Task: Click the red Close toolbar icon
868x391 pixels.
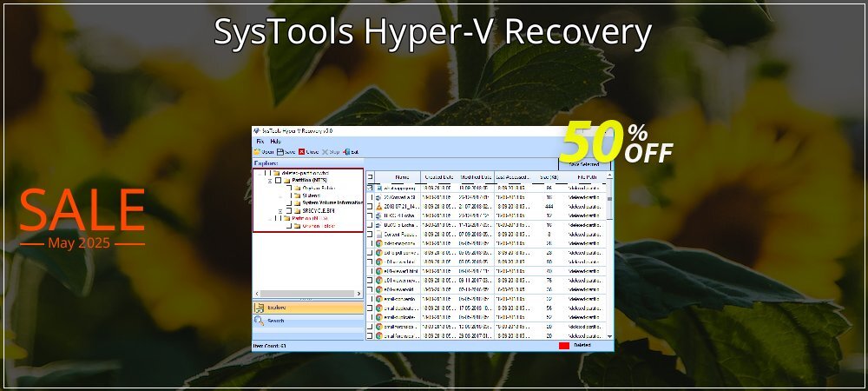Action: [x=302, y=152]
